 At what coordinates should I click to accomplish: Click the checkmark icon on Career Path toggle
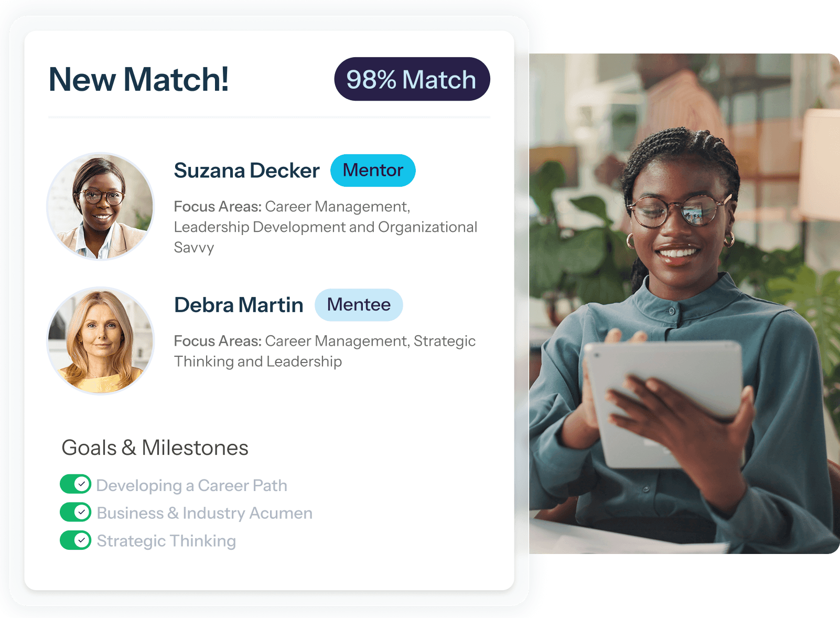tap(81, 484)
